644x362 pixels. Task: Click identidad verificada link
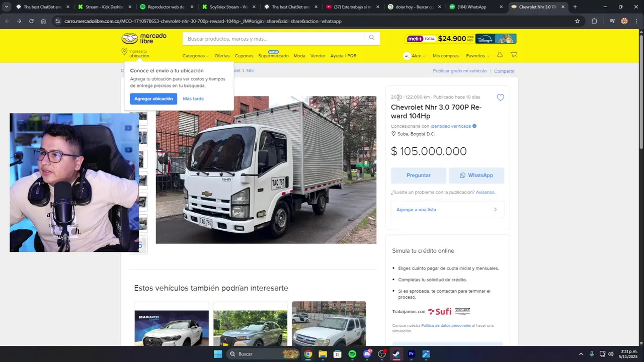[450, 126]
